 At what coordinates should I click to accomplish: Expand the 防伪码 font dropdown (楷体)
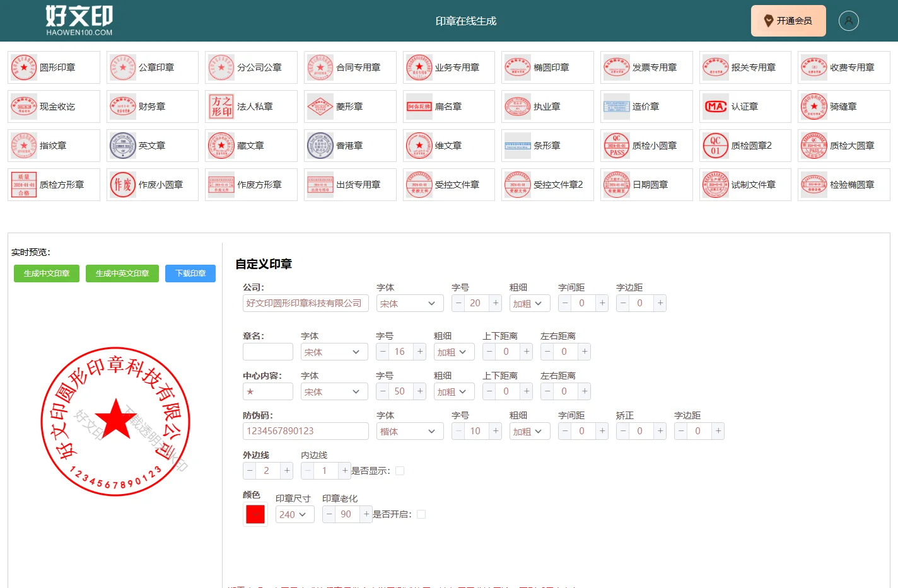coord(410,431)
